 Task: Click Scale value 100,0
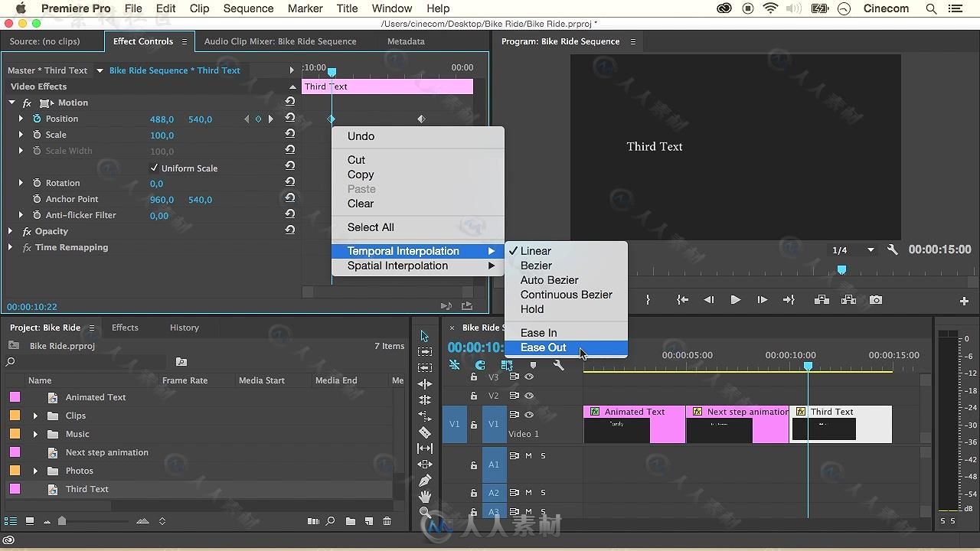click(x=162, y=135)
